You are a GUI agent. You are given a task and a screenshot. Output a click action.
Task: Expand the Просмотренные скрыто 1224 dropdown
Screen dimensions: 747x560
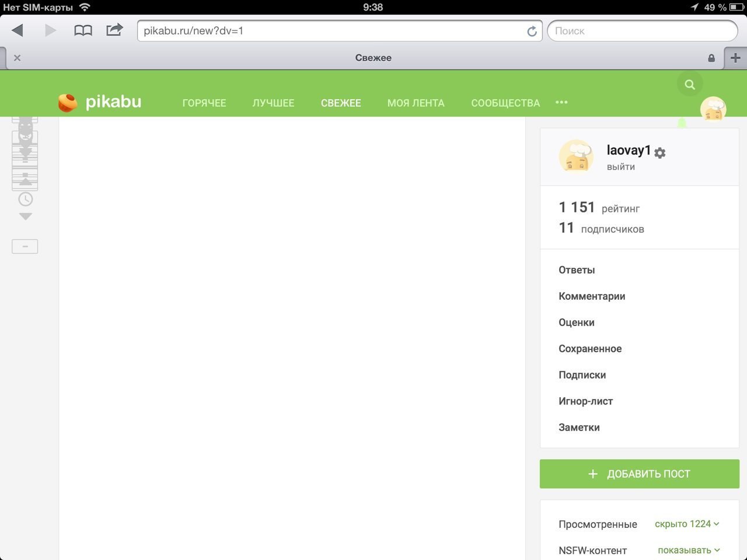pyautogui.click(x=687, y=524)
